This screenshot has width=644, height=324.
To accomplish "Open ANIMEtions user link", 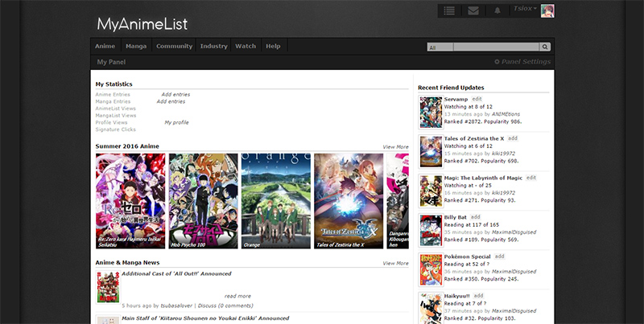I will [506, 114].
